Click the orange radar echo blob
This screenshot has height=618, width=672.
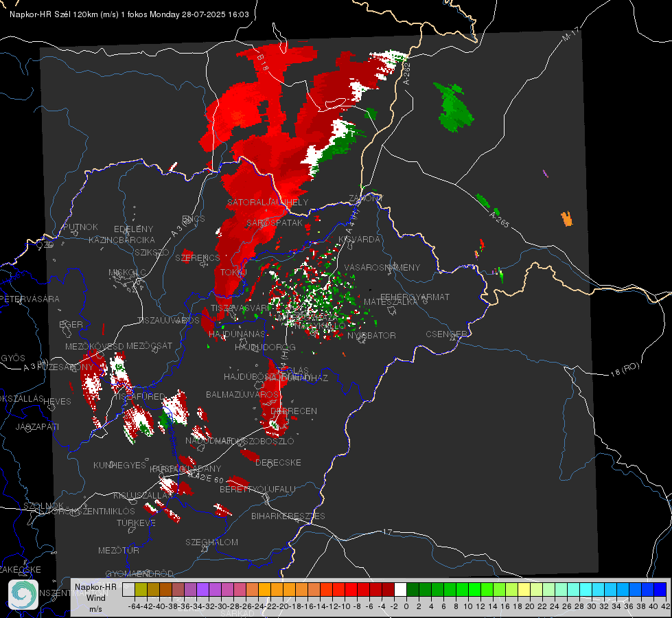point(566,219)
